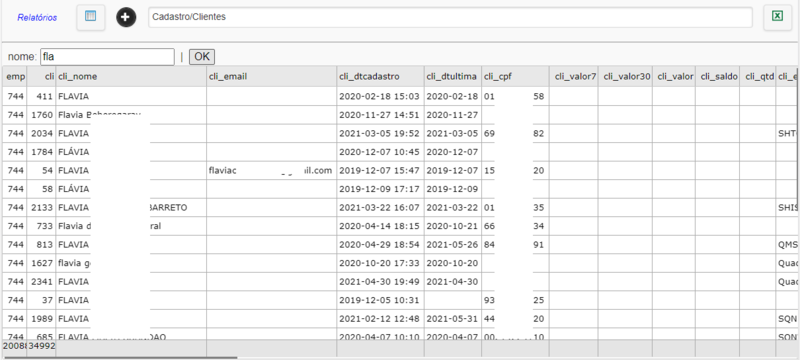This screenshot has width=800, height=360.
Task: Click date 2020-10-20 17:33 cell
Action: pyautogui.click(x=380, y=263)
